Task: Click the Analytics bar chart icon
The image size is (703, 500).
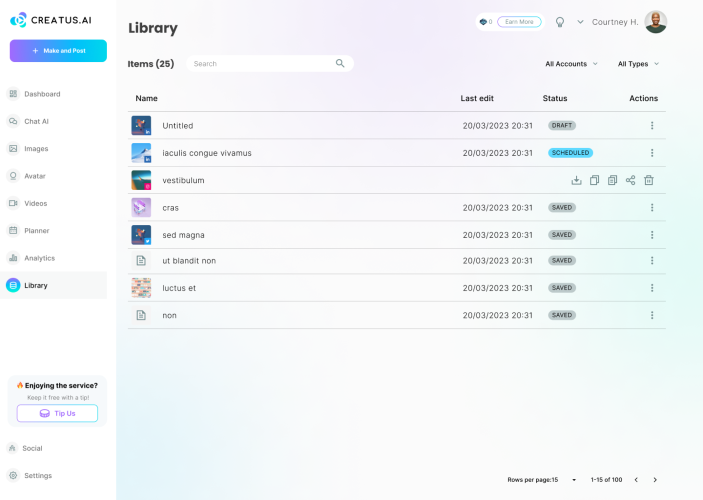Action: pyautogui.click(x=13, y=258)
